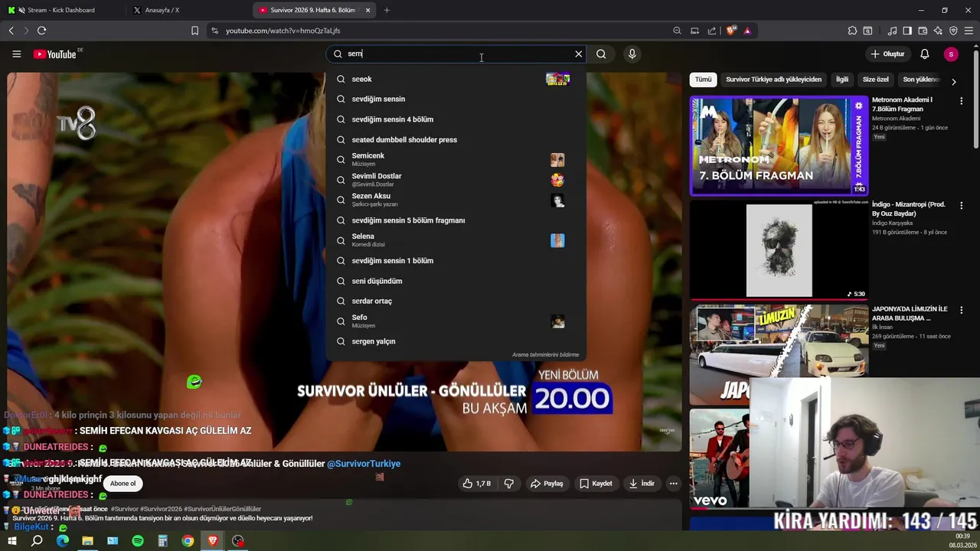Open the Metronom 7. Bölüm Fragman thumbnail

[779, 145]
